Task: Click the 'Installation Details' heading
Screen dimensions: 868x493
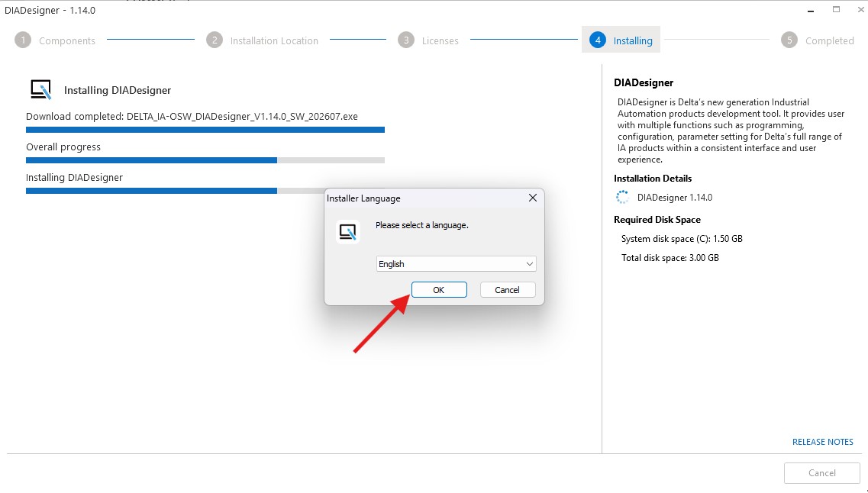Action: click(653, 178)
